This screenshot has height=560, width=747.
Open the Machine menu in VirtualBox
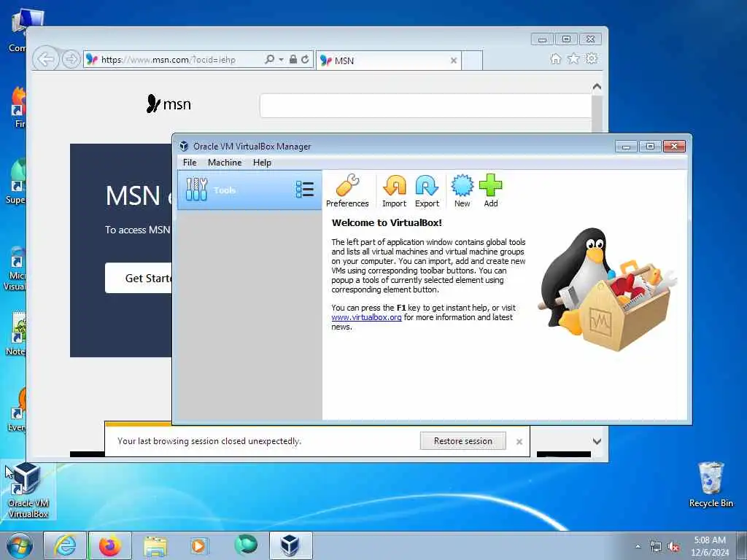[x=225, y=163]
